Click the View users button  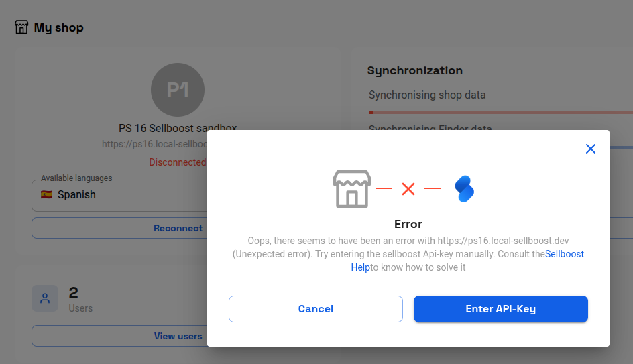click(x=119, y=336)
